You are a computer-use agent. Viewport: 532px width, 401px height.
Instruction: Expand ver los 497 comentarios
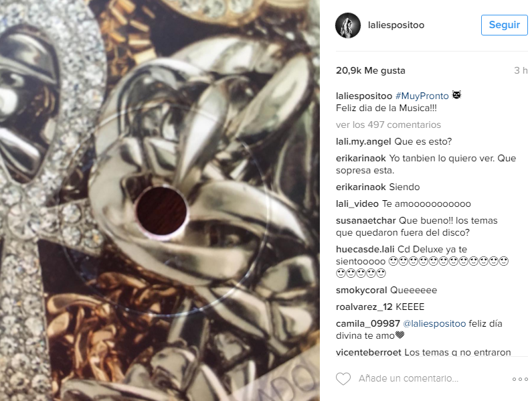[x=388, y=125]
